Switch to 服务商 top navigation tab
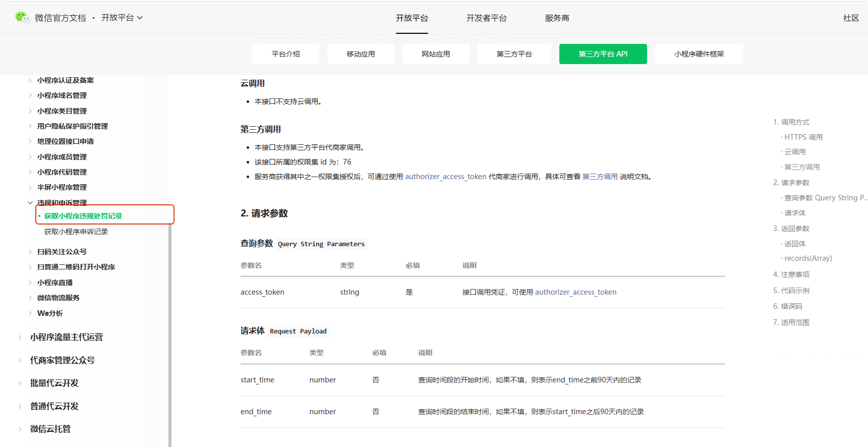Viewport: 868px width, 447px height. (557, 18)
